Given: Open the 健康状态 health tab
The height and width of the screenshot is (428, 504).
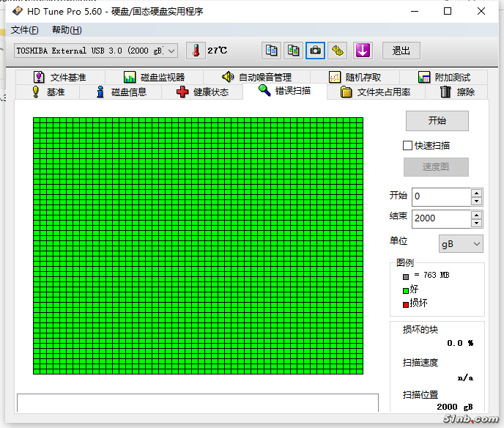Looking at the screenshot, I should [x=202, y=92].
